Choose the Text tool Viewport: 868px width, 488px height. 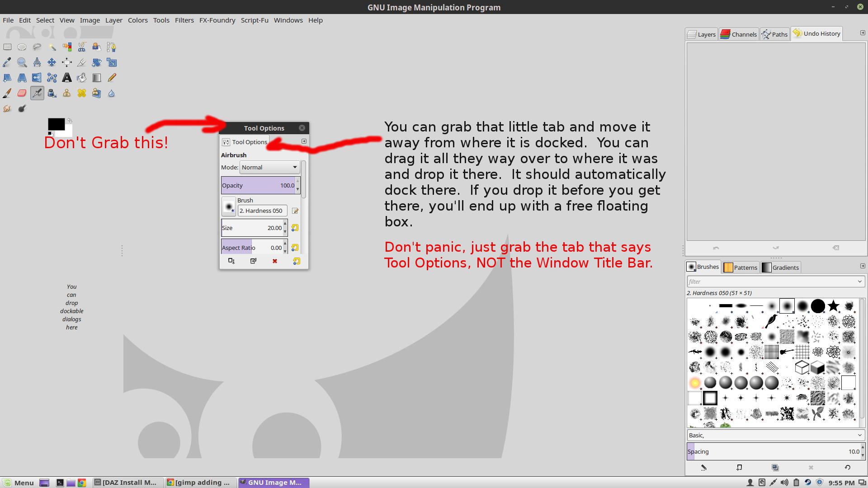tap(67, 78)
